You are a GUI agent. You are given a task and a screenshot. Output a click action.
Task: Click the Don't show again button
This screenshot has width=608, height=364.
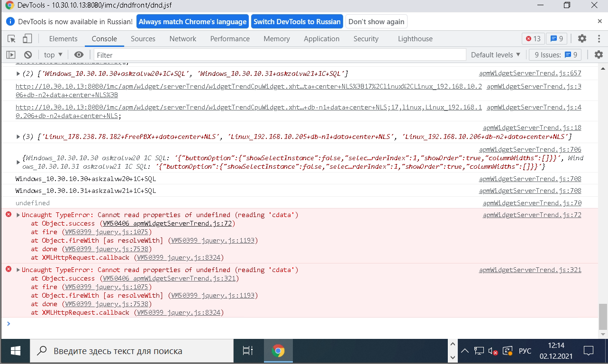click(x=377, y=22)
